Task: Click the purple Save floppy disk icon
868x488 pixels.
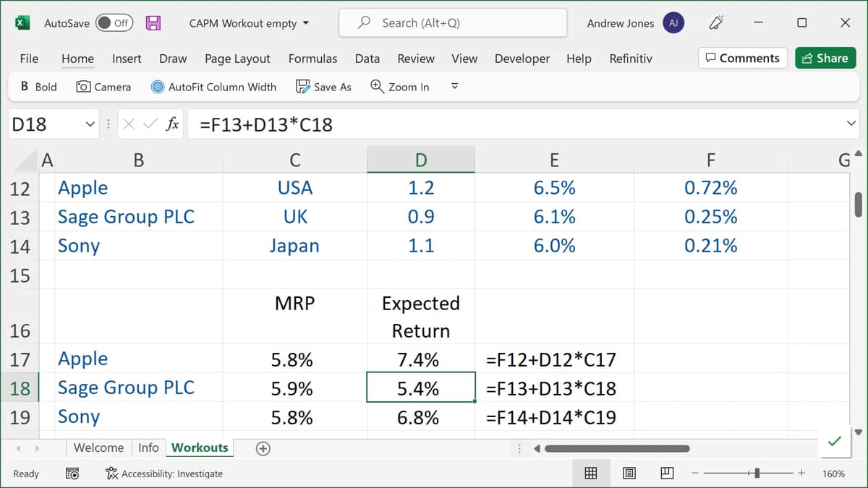Action: pos(153,23)
